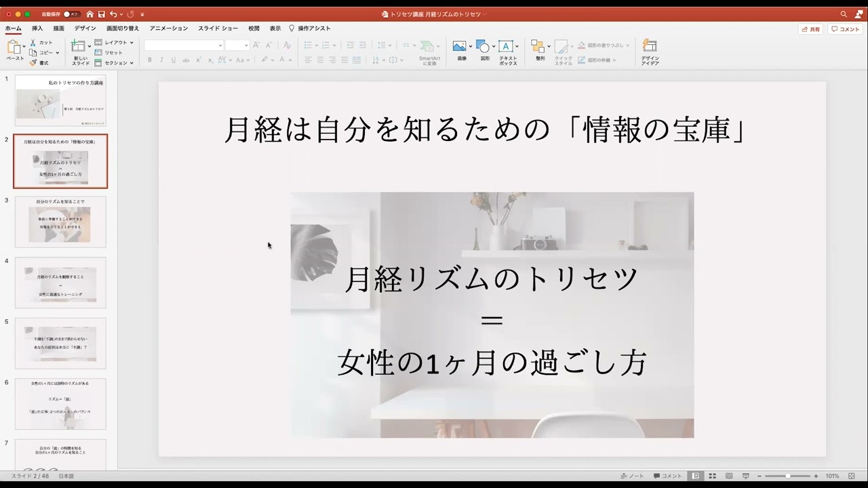Toggle the AutoSave (自動保存) switch
The width and height of the screenshot is (868, 488).
tap(71, 14)
